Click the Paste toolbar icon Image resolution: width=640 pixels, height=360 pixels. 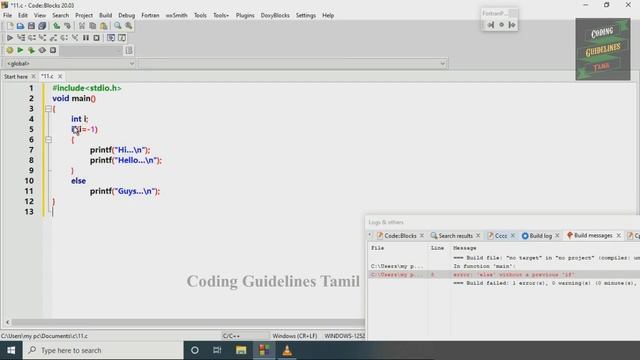(x=104, y=26)
